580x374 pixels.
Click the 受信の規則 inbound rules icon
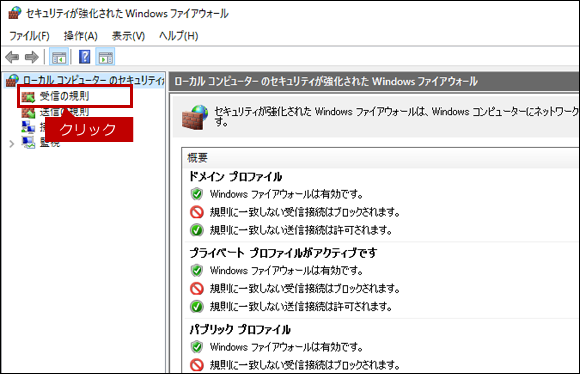pos(28,97)
